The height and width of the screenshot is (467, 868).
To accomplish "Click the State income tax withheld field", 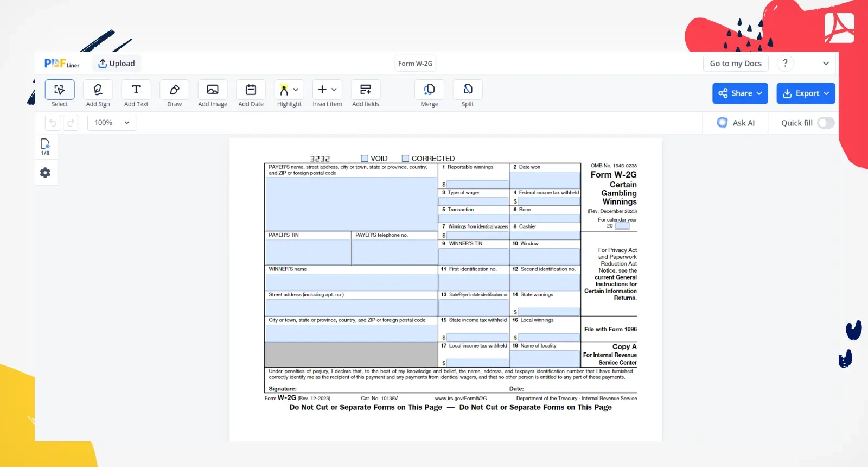I will click(x=477, y=337).
